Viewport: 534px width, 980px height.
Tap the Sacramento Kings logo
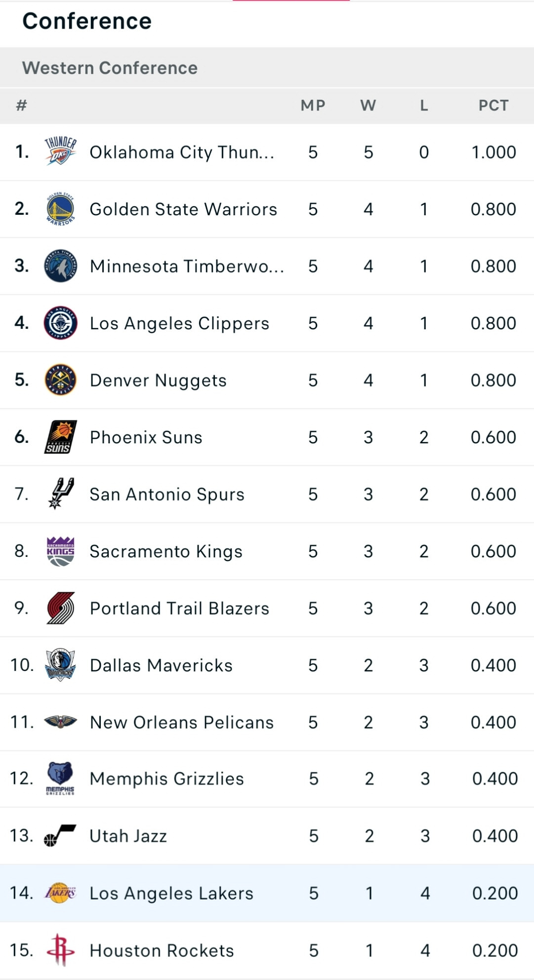click(x=60, y=551)
